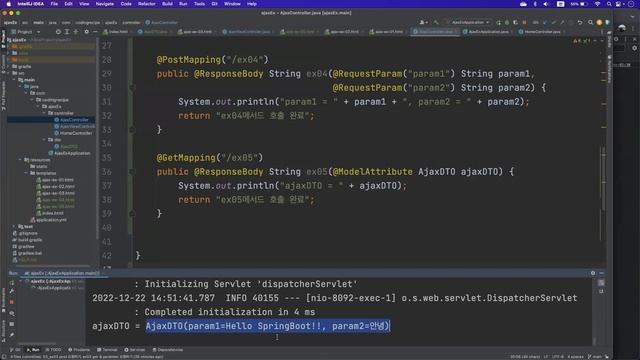Screen dimensions: 640x360
Task: Toggle code fold marker on line 36
Action: [132, 171]
